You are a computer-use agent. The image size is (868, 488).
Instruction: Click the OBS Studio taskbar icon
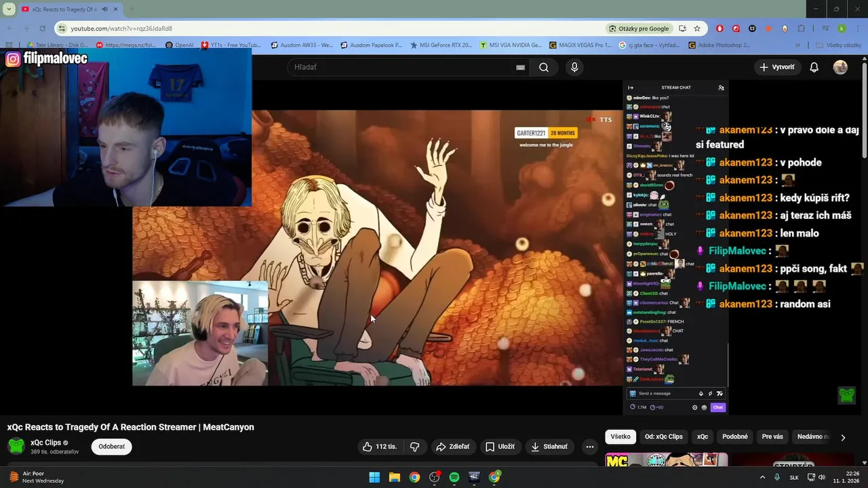click(x=435, y=477)
